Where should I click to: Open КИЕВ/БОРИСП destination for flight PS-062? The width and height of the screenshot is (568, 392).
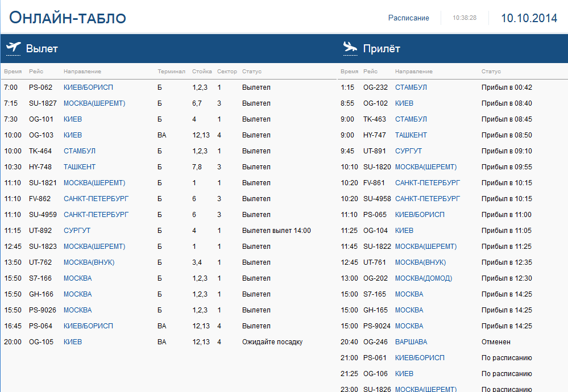[88, 87]
